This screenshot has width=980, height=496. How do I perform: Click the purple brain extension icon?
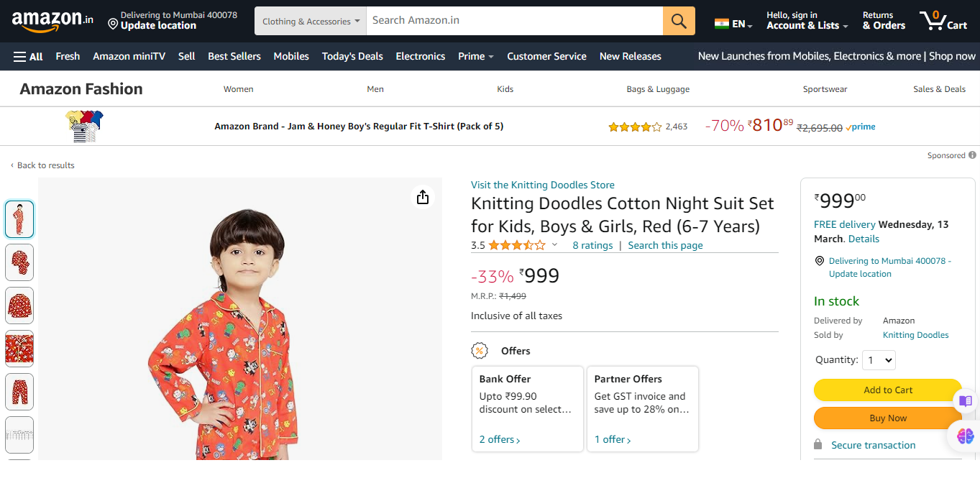[x=965, y=436]
